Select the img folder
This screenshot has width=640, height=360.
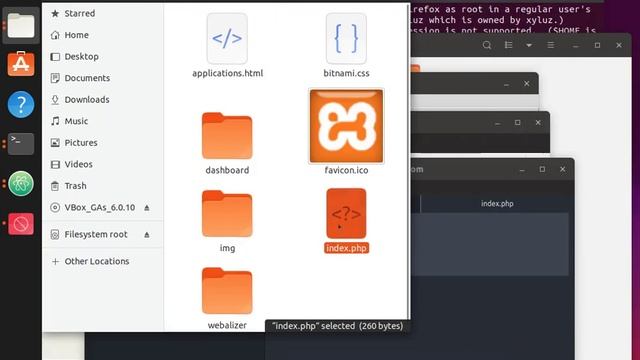(227, 213)
